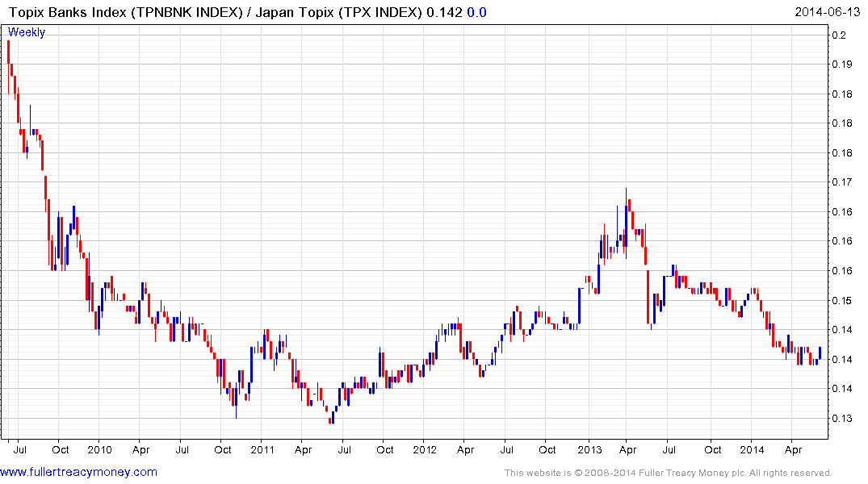868x484 pixels.
Task: Click the 'Apr' label right after 2014
Action: click(793, 449)
